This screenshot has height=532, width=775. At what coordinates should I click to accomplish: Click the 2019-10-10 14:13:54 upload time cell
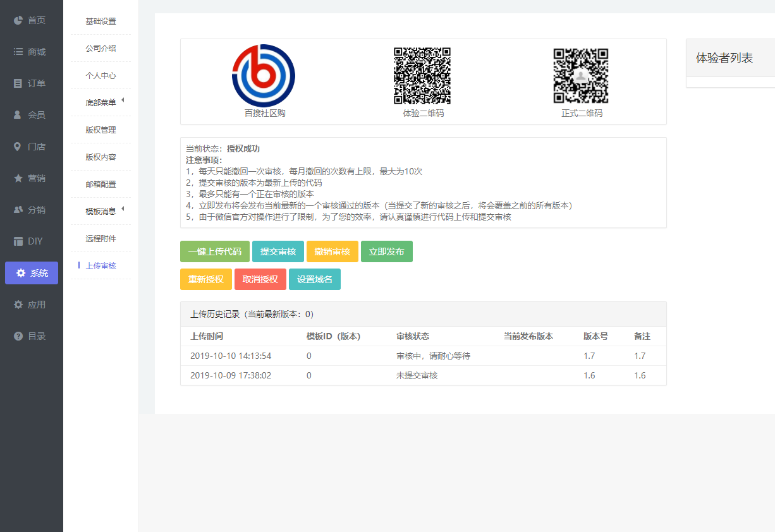tap(231, 356)
